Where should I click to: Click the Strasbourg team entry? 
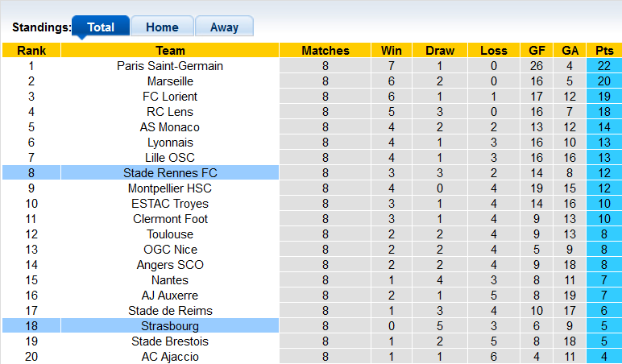[170, 326]
